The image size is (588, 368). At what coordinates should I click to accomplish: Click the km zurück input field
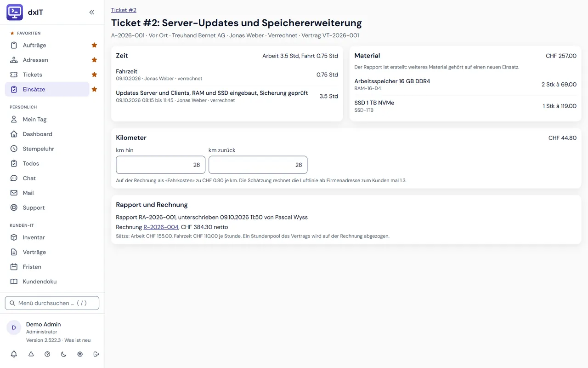coord(258,165)
